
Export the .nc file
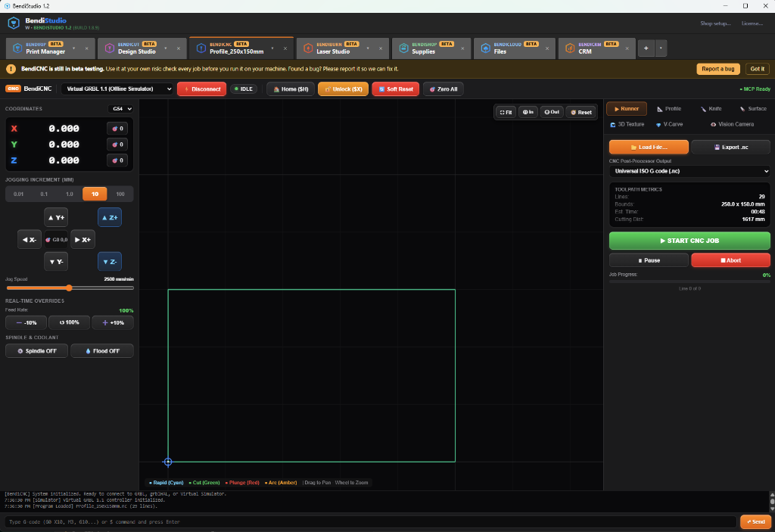click(730, 147)
